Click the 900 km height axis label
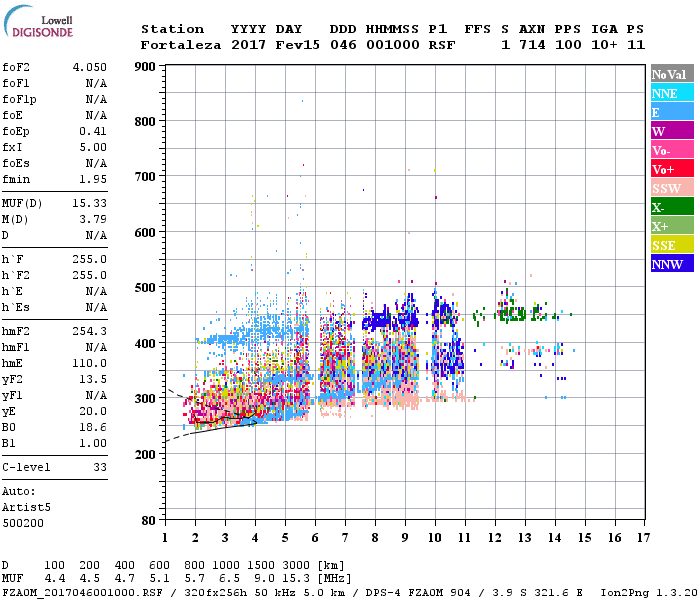This screenshot has width=700, height=600. (x=145, y=67)
